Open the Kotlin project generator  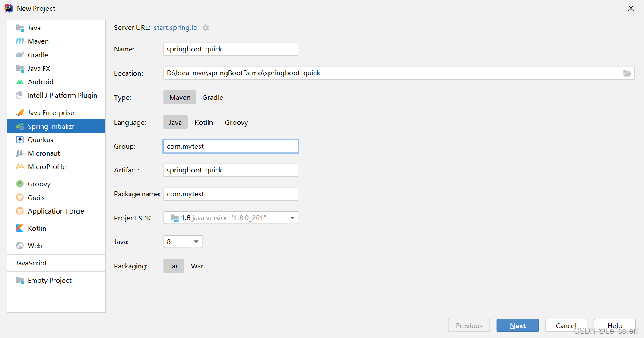click(37, 228)
